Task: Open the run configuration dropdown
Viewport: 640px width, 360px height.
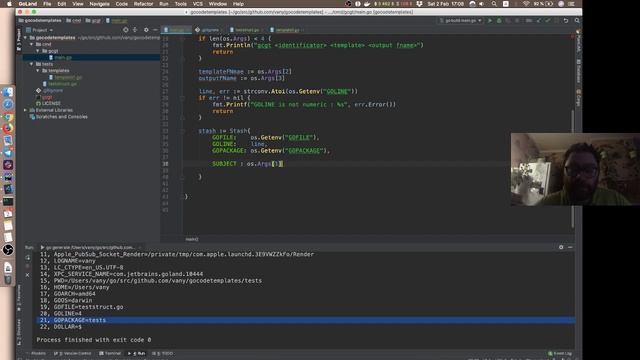Action: point(461,20)
